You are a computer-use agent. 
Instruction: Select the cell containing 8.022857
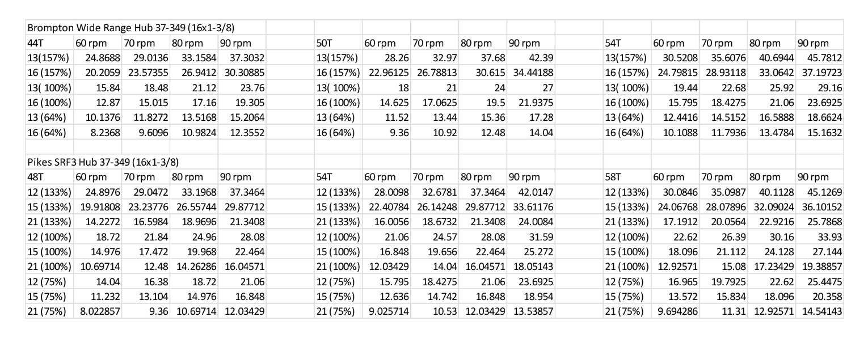pos(98,311)
